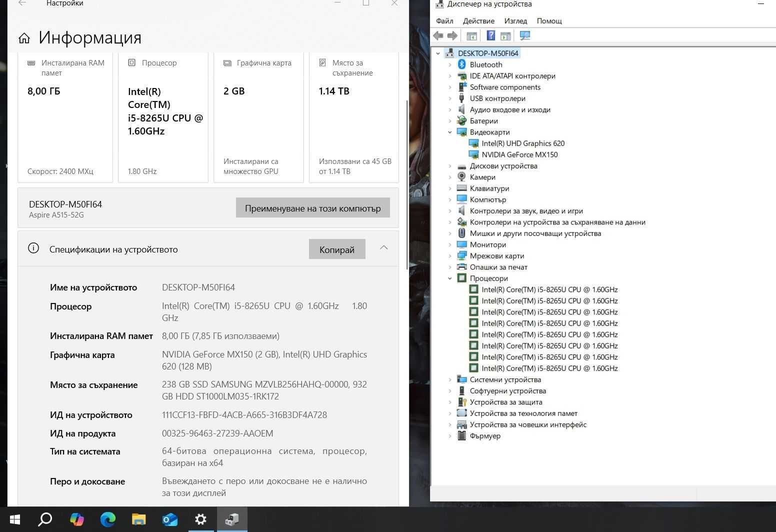The image size is (776, 532).
Task: Select the last i5-8265U processor entry
Action: 549,368
